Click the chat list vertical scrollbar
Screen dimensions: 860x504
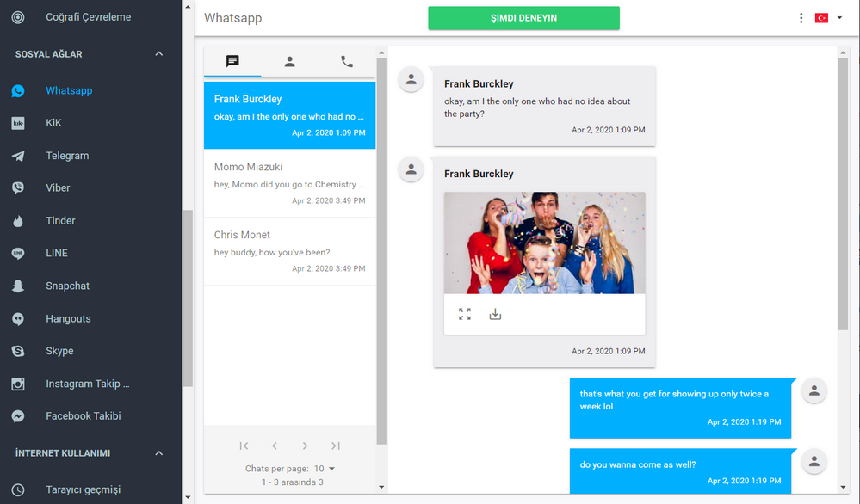(381, 251)
